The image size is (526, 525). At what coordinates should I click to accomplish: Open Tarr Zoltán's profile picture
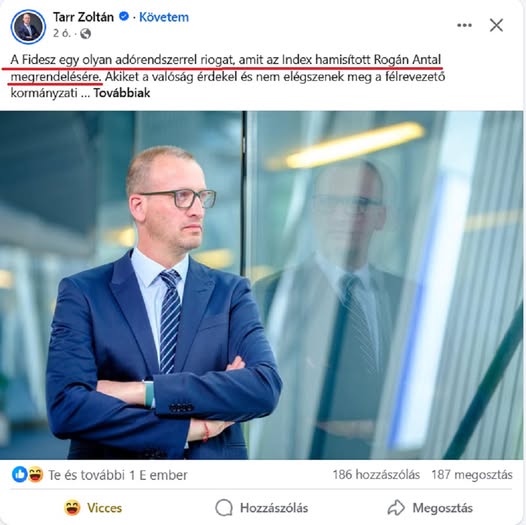(x=28, y=27)
